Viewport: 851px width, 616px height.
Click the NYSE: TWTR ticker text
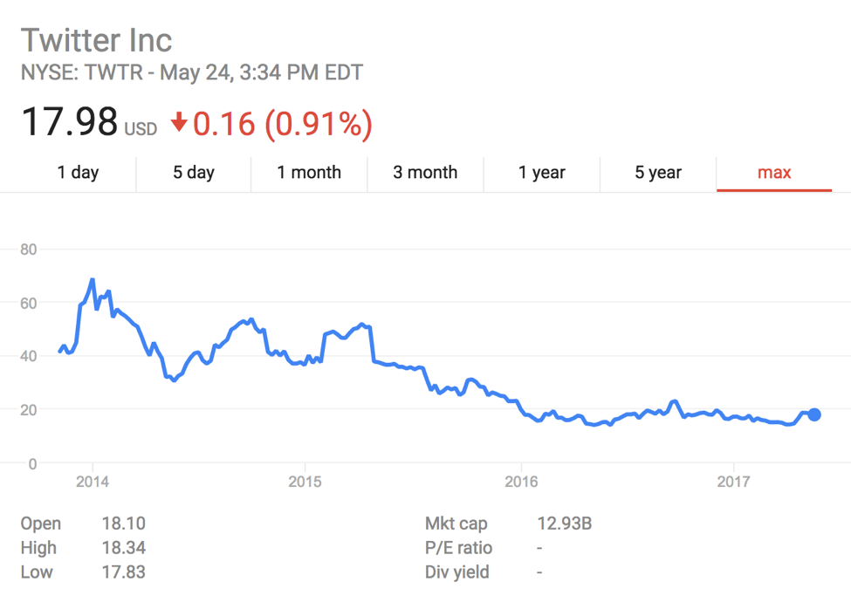coord(81,72)
